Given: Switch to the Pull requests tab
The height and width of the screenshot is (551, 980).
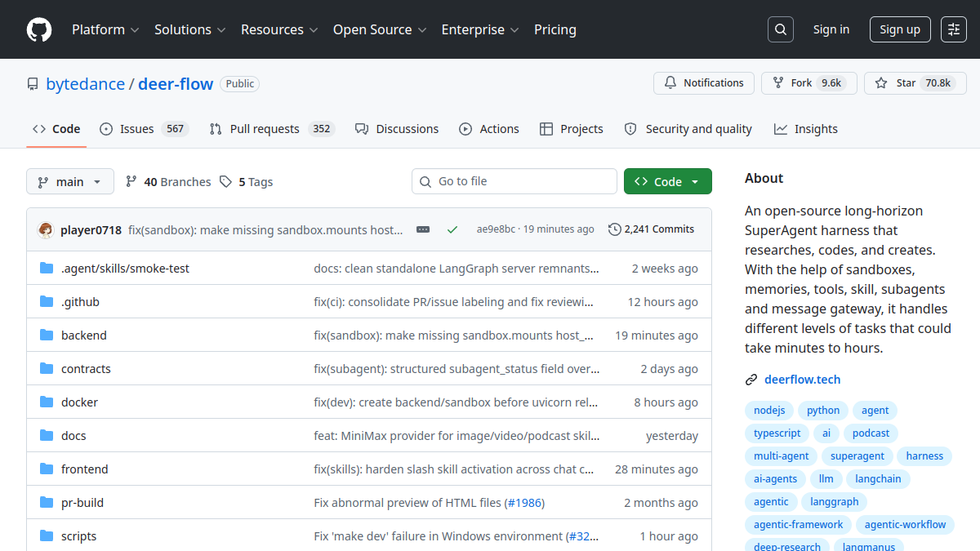Looking at the screenshot, I should pos(272,129).
